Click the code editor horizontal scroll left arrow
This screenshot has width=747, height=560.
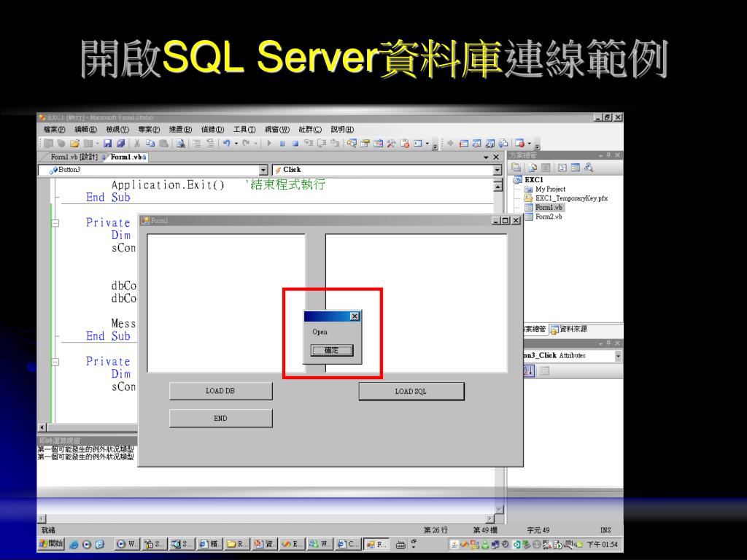[42, 427]
